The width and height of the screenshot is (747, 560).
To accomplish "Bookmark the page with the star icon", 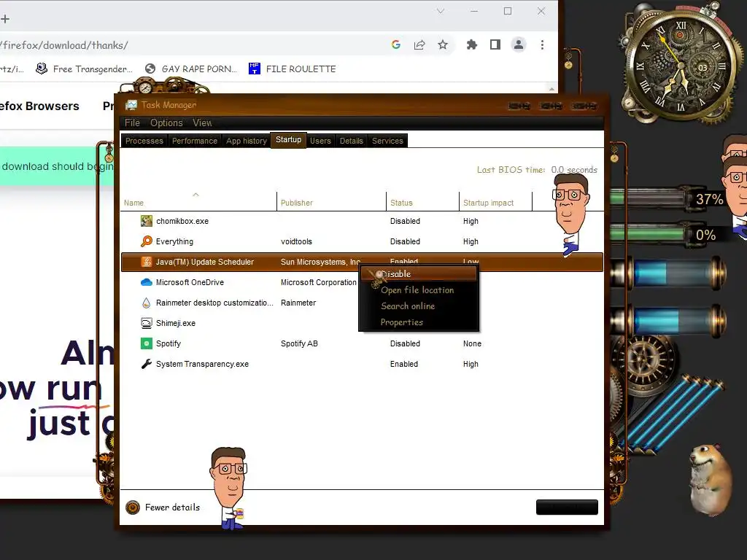I will point(443,44).
